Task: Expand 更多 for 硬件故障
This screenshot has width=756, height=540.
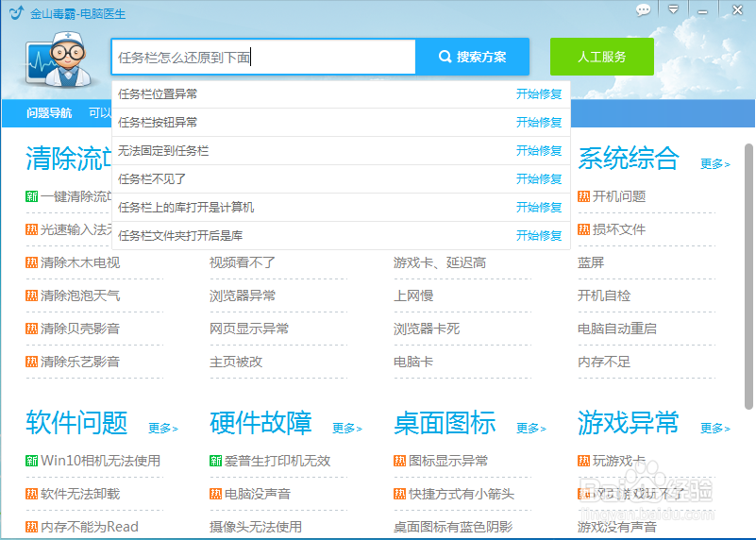Action: [x=347, y=429]
